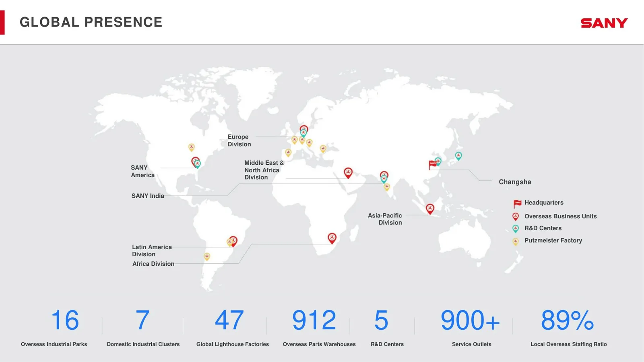Select the "900+" statistic number
This screenshot has width=644, height=362.
pyautogui.click(x=470, y=321)
